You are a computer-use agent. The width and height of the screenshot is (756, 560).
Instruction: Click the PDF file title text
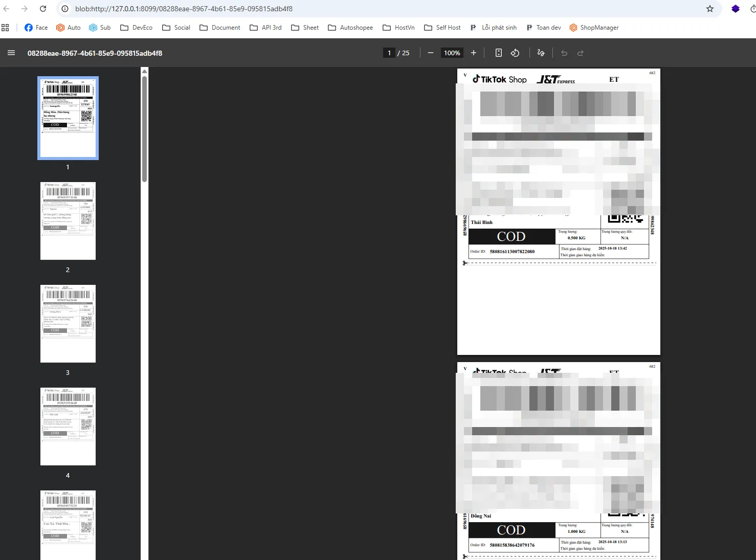pyautogui.click(x=95, y=53)
